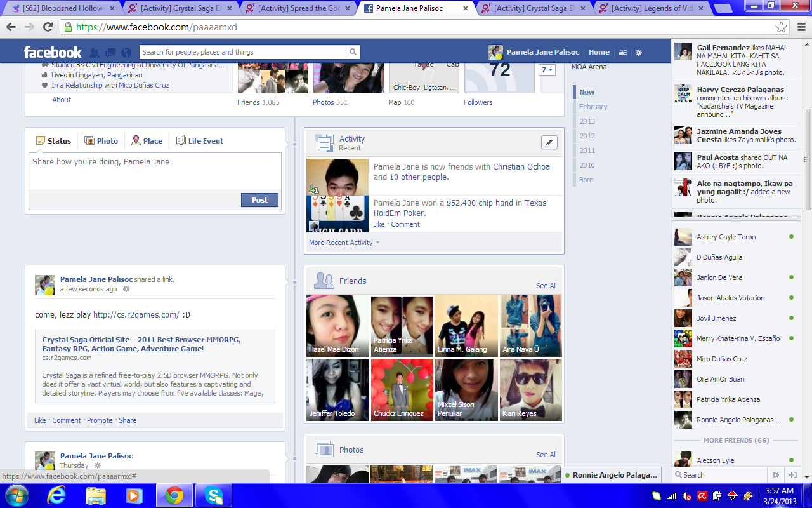The width and height of the screenshot is (812, 508).
Task: Hide the chat sidebar with the arrow icon
Action: pos(792,474)
